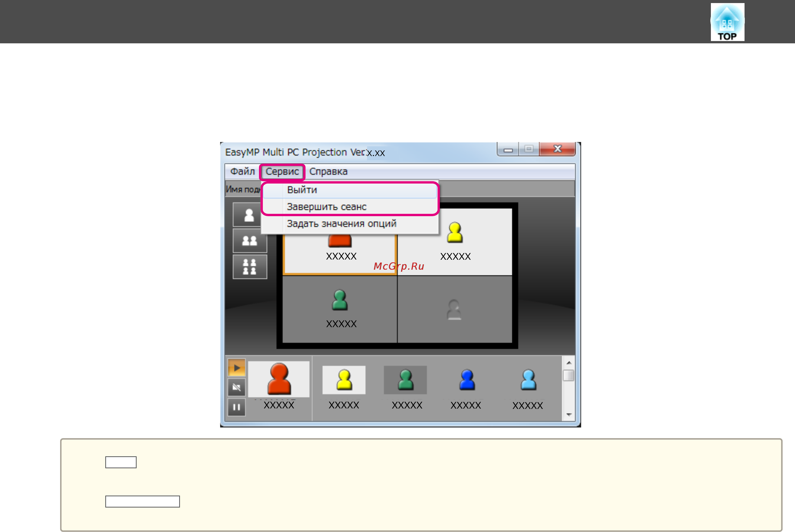Select large red user in user list

[x=279, y=379]
